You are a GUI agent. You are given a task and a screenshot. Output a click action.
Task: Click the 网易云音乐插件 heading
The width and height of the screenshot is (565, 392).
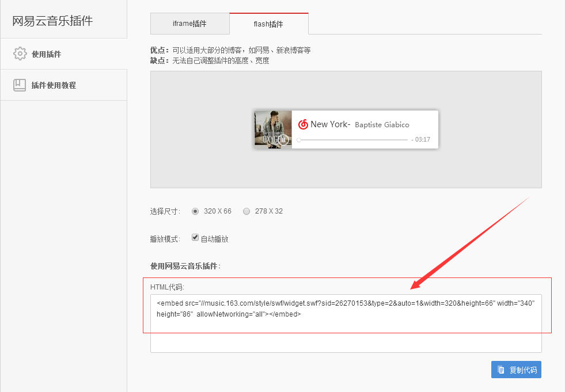pos(52,21)
